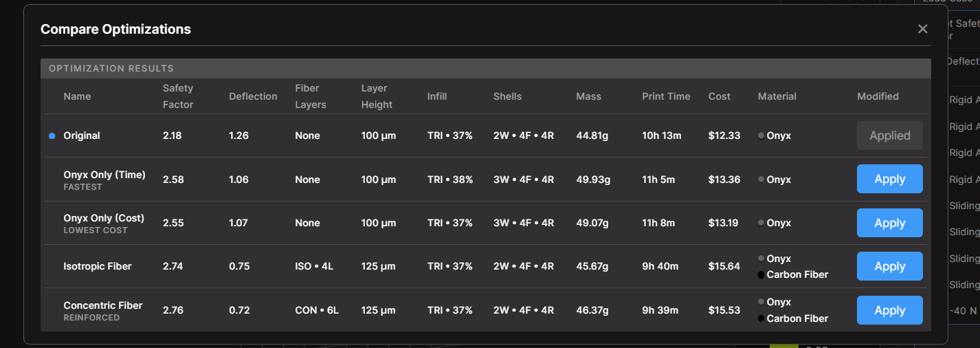Click the Deflection column header
The height and width of the screenshot is (348, 980).
pyautogui.click(x=253, y=96)
